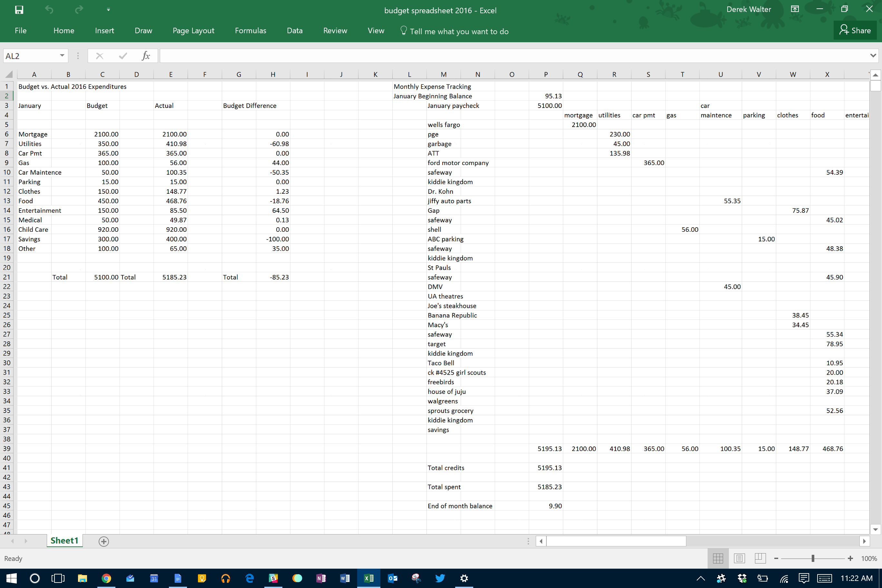Open Excel icon in Windows taskbar
This screenshot has width=882, height=588.
click(x=369, y=578)
